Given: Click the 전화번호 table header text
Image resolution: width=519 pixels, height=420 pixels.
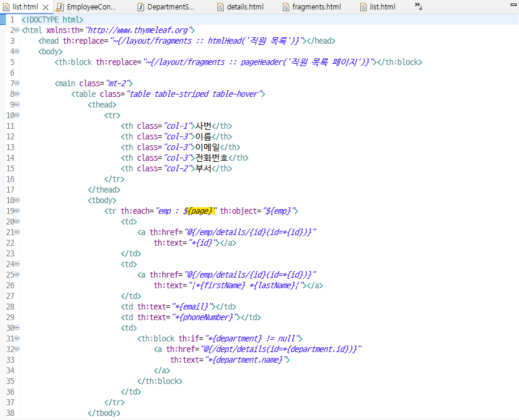Looking at the screenshot, I should [x=211, y=158].
